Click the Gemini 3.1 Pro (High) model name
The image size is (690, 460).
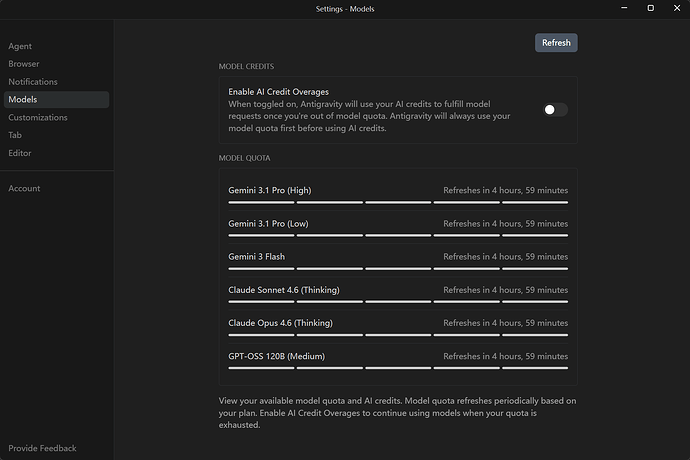(270, 190)
